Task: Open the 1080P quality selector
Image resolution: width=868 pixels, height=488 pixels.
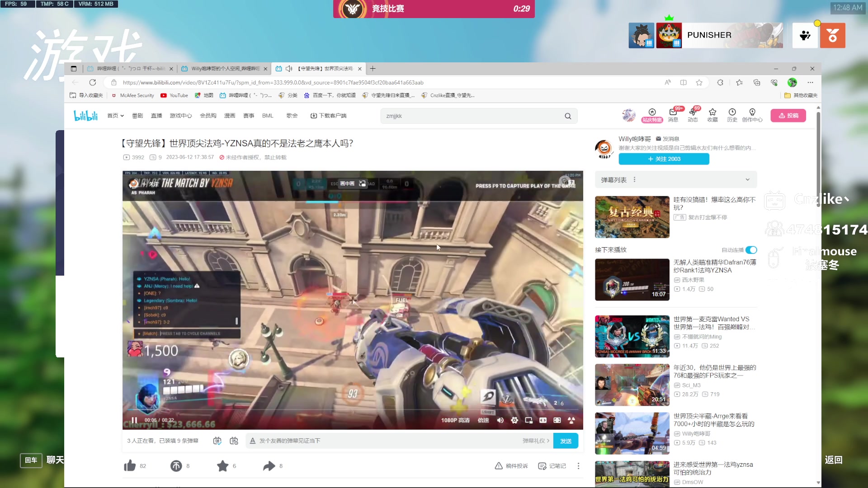Action: (455, 420)
